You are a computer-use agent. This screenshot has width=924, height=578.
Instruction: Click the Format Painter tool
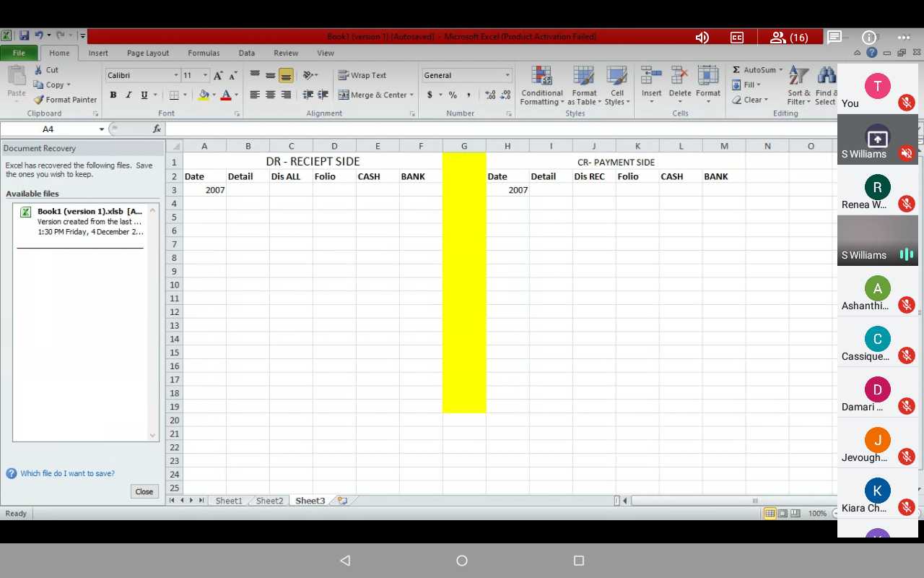pyautogui.click(x=65, y=100)
